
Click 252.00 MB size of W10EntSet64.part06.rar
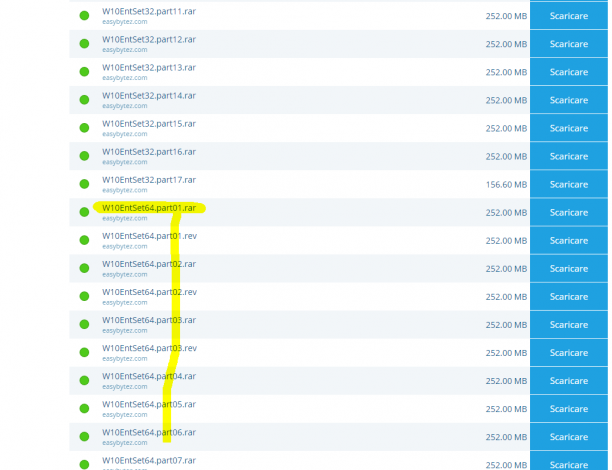click(x=506, y=437)
